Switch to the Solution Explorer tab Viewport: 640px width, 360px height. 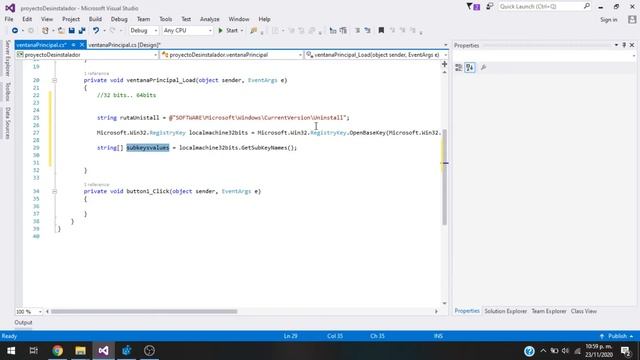[505, 311]
